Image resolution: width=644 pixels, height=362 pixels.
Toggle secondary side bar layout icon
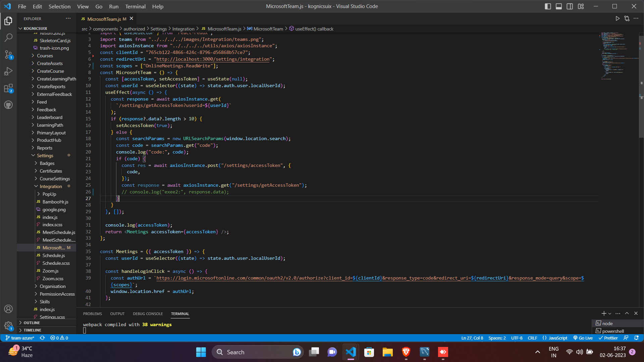570,6
